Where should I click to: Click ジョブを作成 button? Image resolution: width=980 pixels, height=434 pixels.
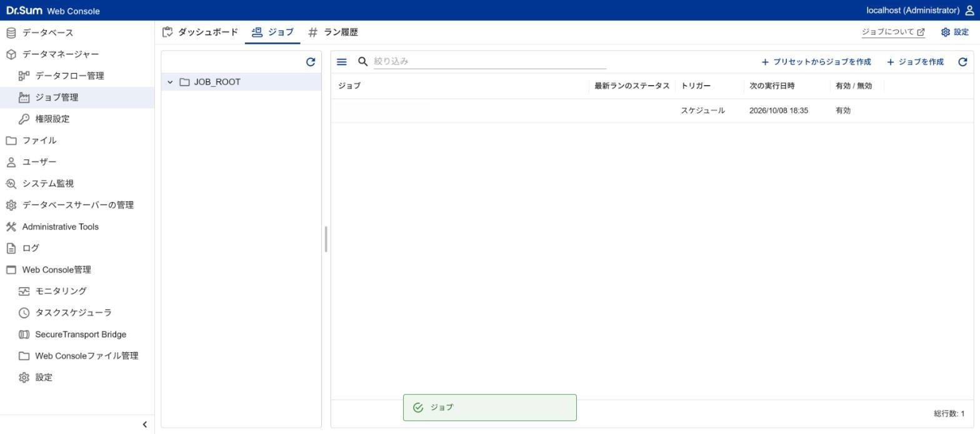(x=915, y=62)
